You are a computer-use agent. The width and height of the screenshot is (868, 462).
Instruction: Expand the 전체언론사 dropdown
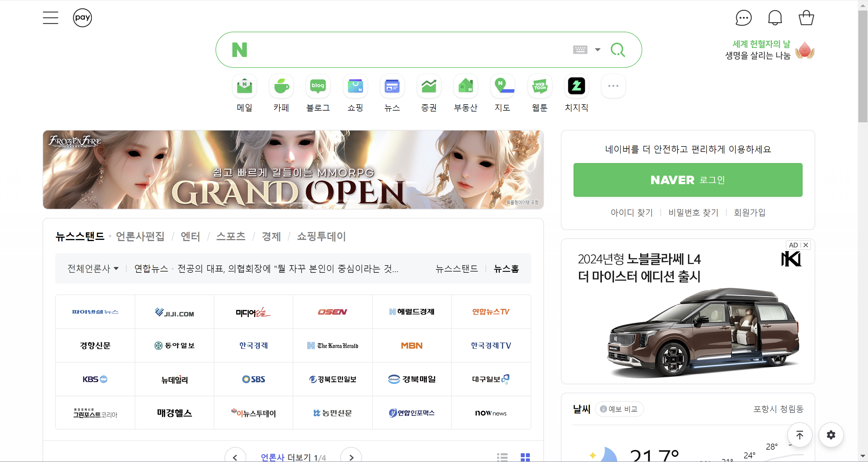point(93,269)
